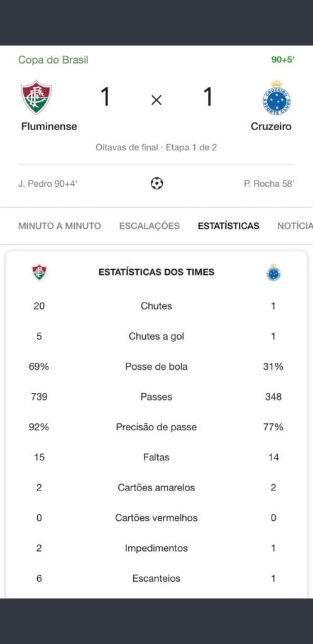
Task: Click the large Cruzeiro crest logo
Action: (x=277, y=97)
